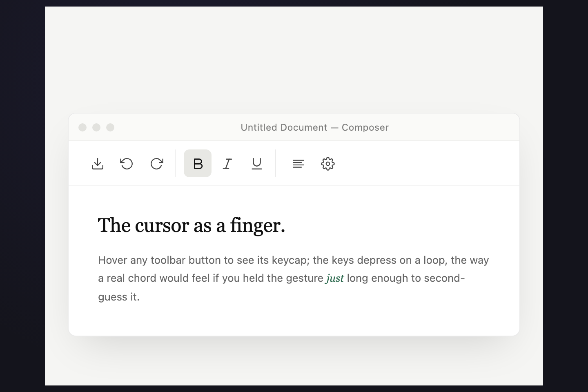The height and width of the screenshot is (392, 588).
Task: Toggle bold formatting
Action: pyautogui.click(x=198, y=163)
